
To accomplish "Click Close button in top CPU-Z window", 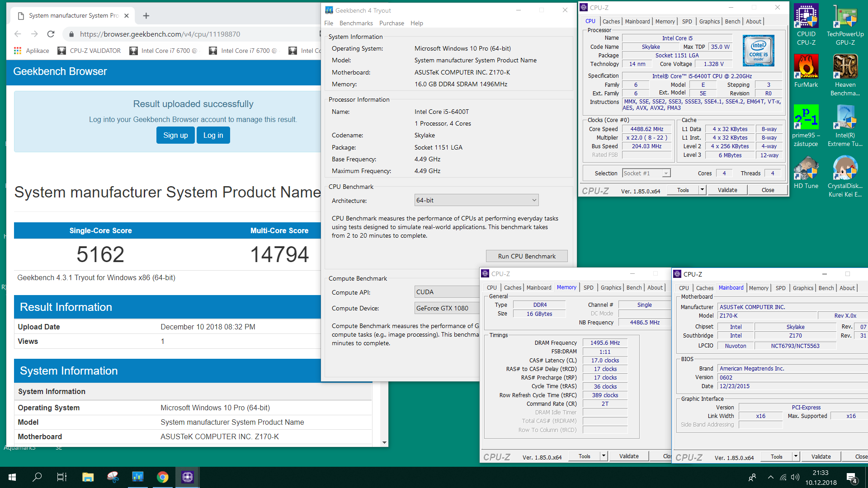I will (768, 190).
